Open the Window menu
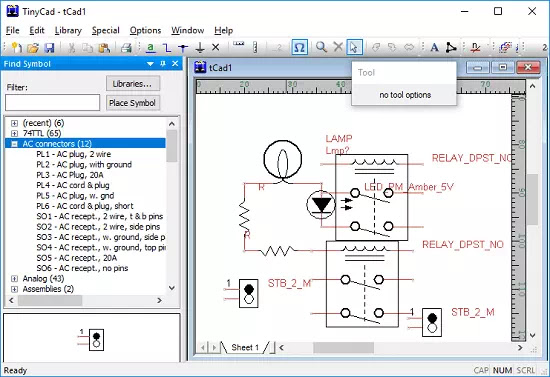The height and width of the screenshot is (377, 550). point(188,31)
